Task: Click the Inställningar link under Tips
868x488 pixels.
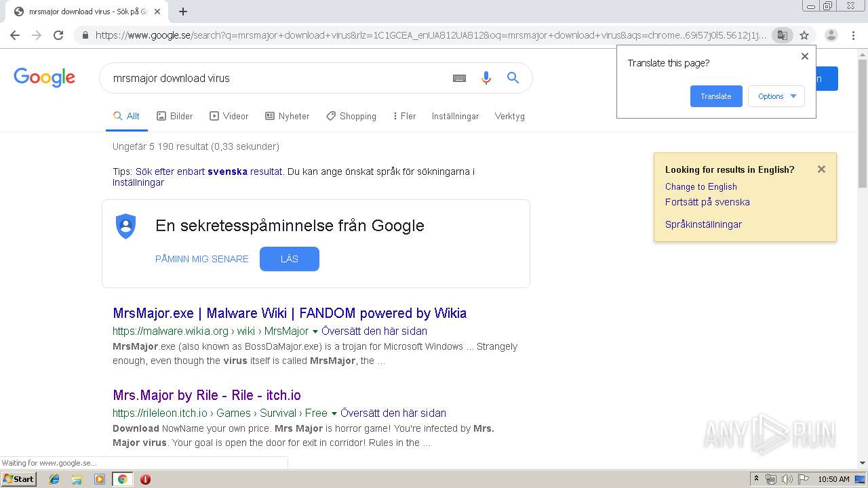Action: [x=138, y=182]
